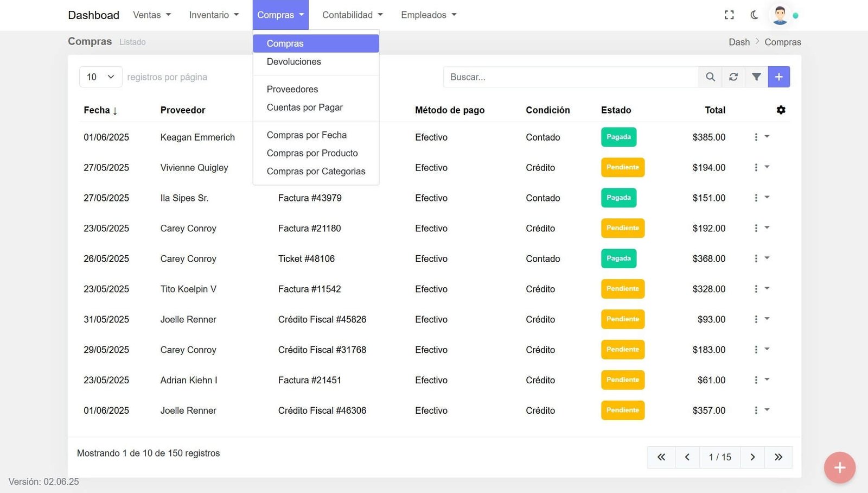The width and height of the screenshot is (868, 493).
Task: Click the floating red plus button
Action: tap(839, 467)
